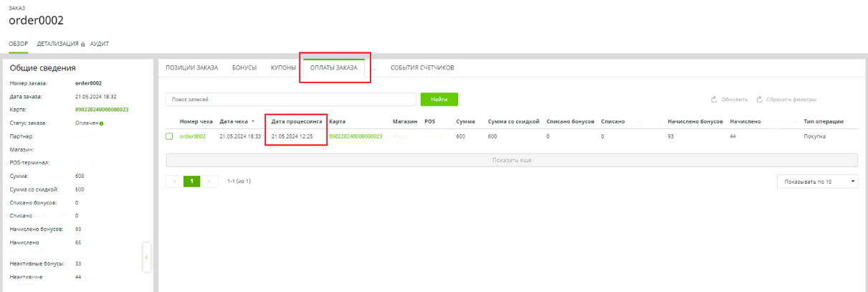Click the lock icon next to Детализация
Viewport: 868px width, 292px height.
coord(83,44)
